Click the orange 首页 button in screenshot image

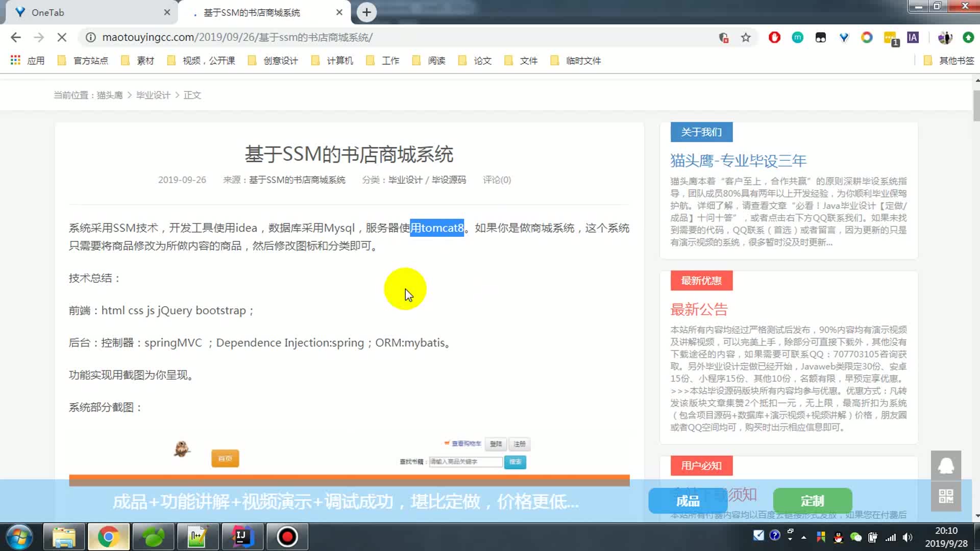[225, 458]
